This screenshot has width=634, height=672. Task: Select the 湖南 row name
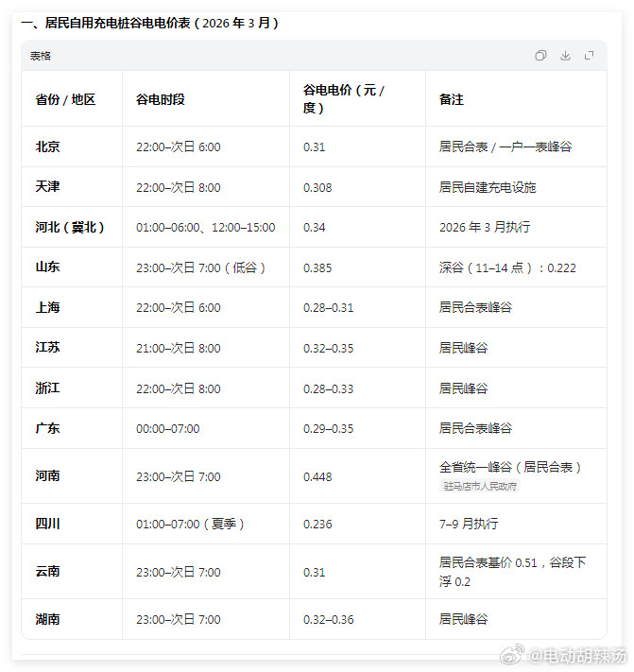click(x=47, y=619)
